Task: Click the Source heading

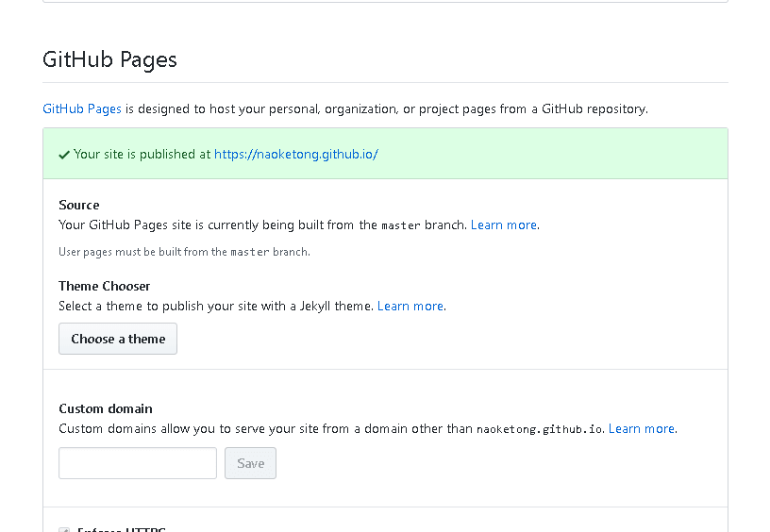Action: 79,206
